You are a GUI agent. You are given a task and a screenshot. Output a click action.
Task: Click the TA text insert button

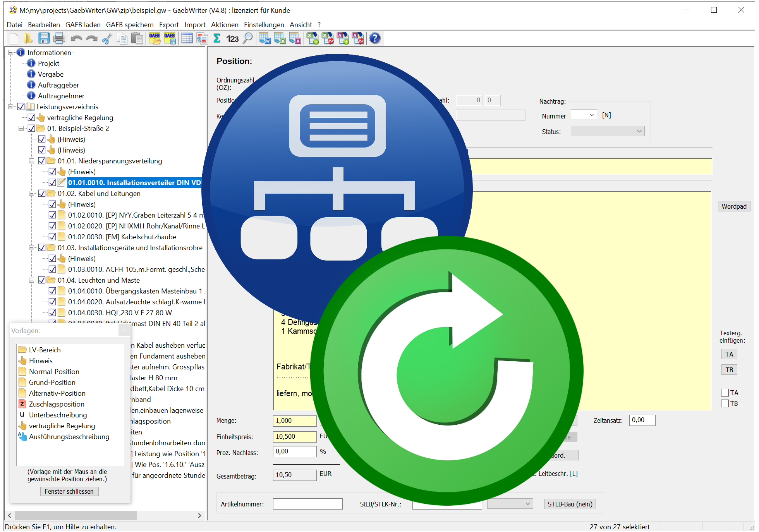(729, 354)
